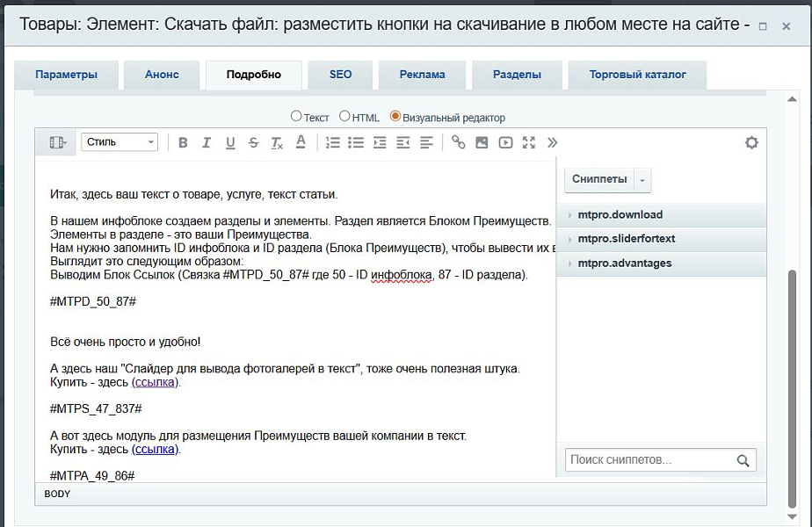Open the text color picker

[301, 142]
